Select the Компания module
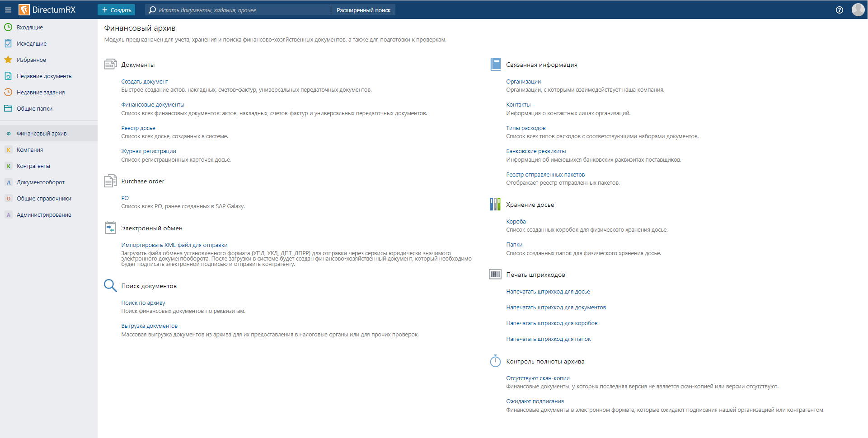 [x=49, y=150]
